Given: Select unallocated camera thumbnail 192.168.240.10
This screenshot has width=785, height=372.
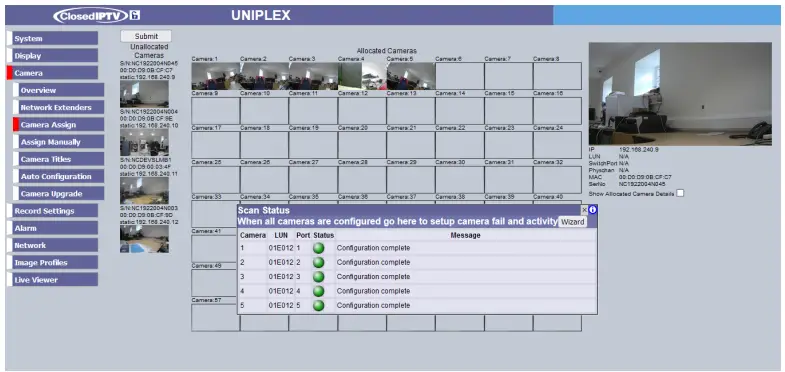Looking at the screenshot, I should tap(144, 143).
